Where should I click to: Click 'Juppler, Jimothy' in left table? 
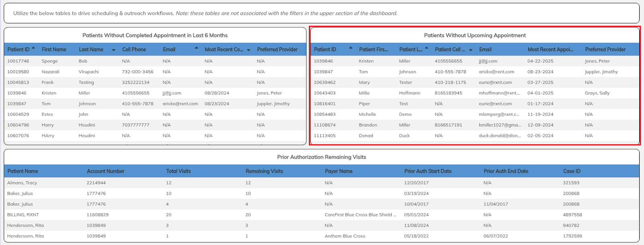point(273,104)
